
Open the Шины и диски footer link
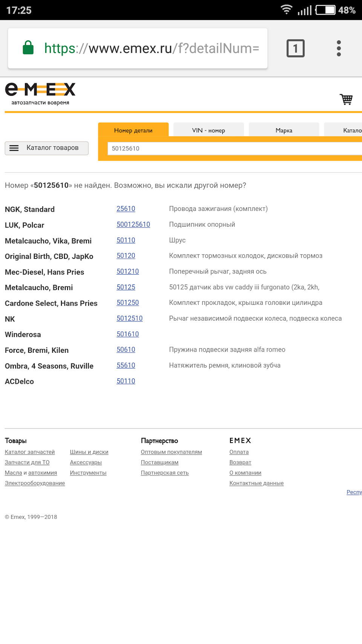tap(89, 452)
